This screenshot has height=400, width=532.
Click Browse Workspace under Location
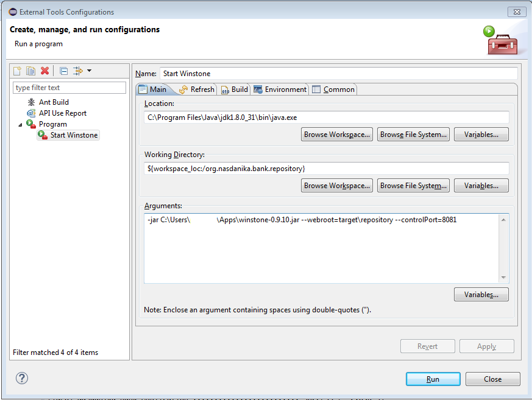336,134
